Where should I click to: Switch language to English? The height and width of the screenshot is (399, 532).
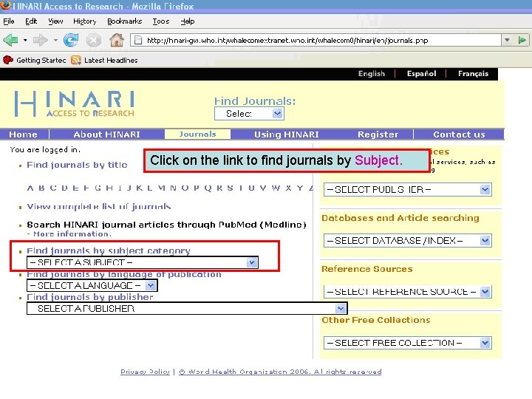pos(372,74)
